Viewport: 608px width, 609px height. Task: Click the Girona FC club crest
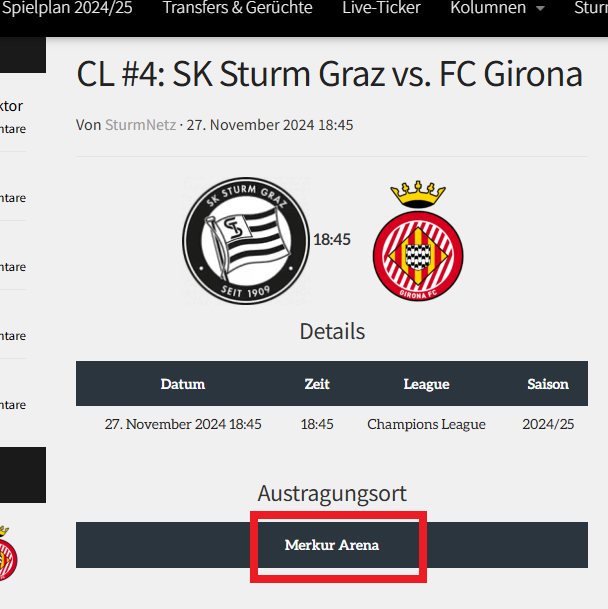pos(418,241)
